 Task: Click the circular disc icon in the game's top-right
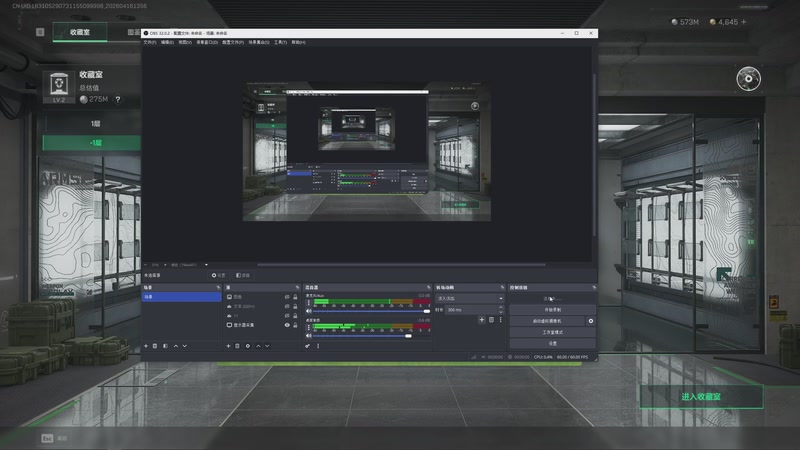point(748,79)
